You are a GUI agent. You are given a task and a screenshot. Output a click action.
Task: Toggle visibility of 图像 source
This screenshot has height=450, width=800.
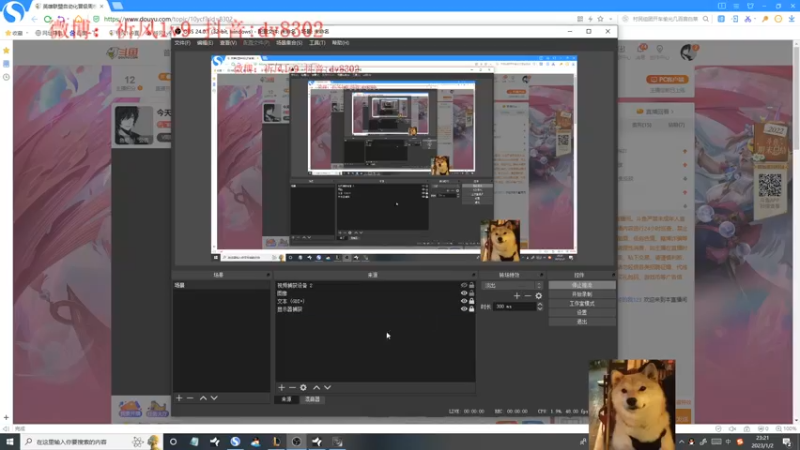(x=464, y=293)
